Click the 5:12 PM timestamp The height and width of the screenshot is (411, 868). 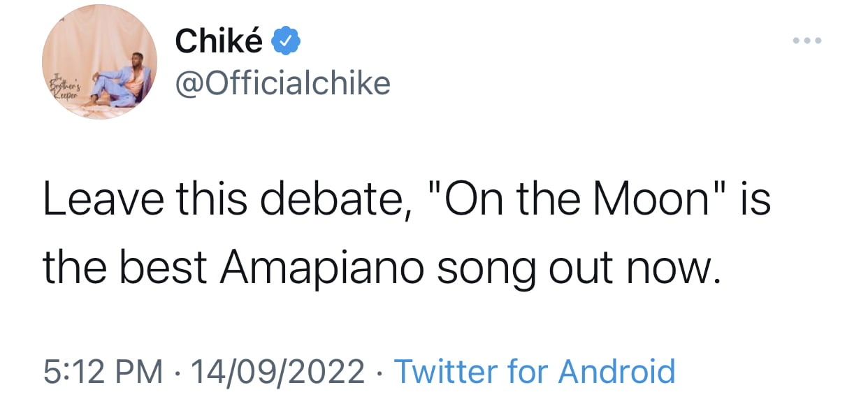103,371
